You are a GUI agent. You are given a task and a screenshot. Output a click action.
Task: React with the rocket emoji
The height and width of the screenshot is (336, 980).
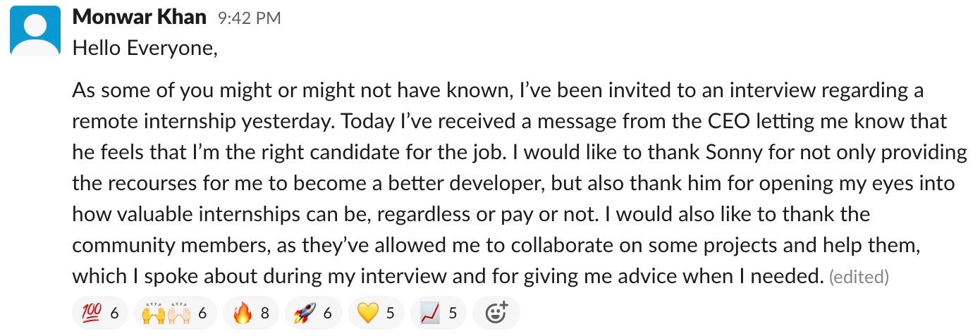(313, 313)
